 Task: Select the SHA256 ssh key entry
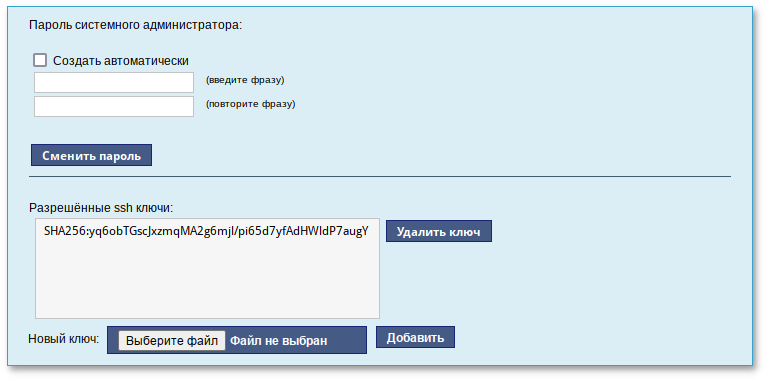pyautogui.click(x=206, y=231)
